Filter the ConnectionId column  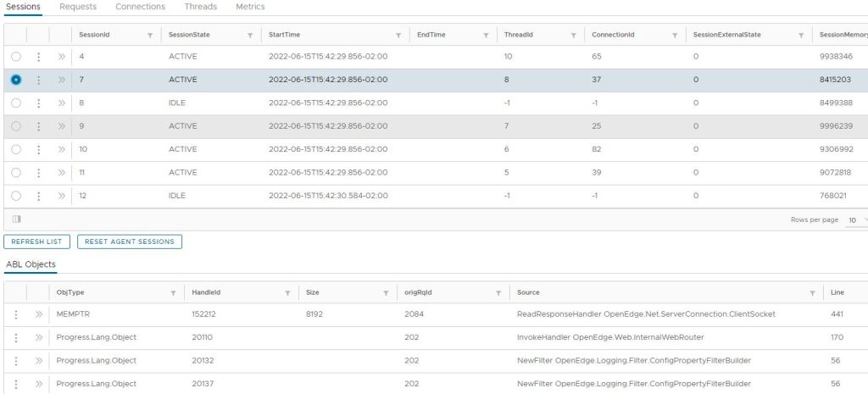(675, 35)
